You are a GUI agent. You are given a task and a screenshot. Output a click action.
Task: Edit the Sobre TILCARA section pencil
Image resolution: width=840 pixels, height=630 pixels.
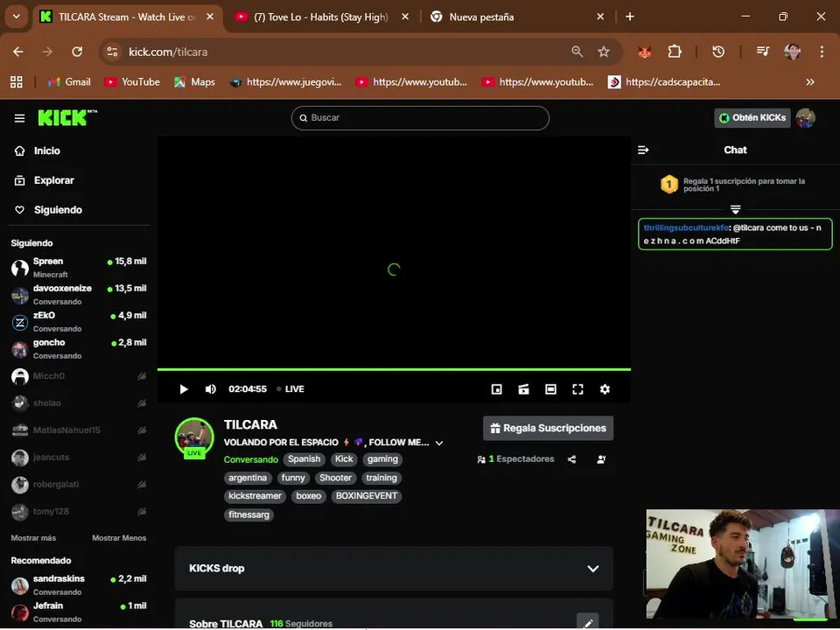coord(588,622)
